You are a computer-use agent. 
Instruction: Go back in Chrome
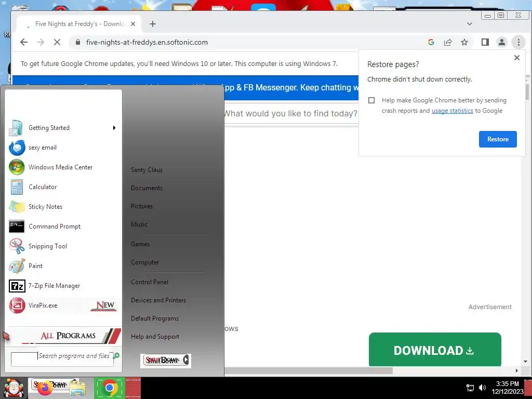(24, 42)
